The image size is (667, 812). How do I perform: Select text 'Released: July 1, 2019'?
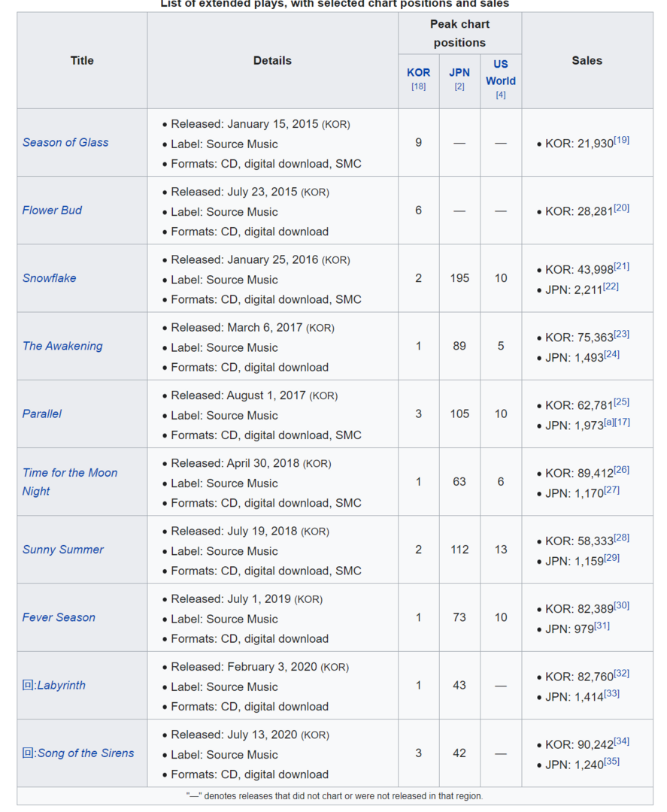point(231,599)
